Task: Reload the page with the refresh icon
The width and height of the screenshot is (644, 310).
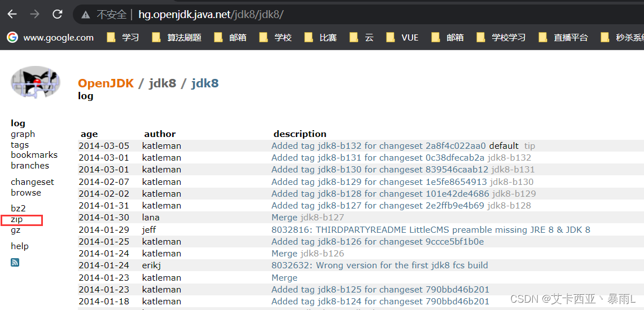Action: 57,14
